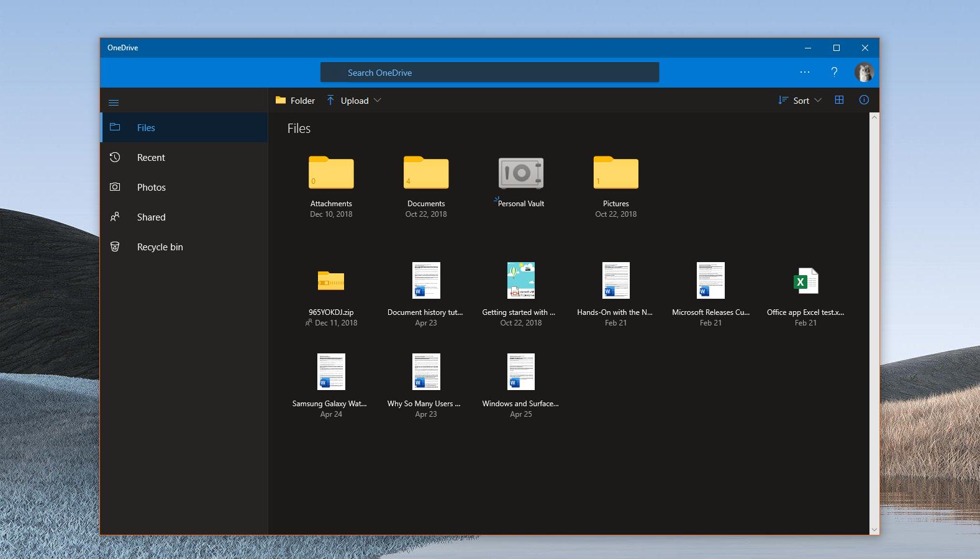Viewport: 980px width, 559px height.
Task: Open the account profile picture
Action: pos(864,72)
